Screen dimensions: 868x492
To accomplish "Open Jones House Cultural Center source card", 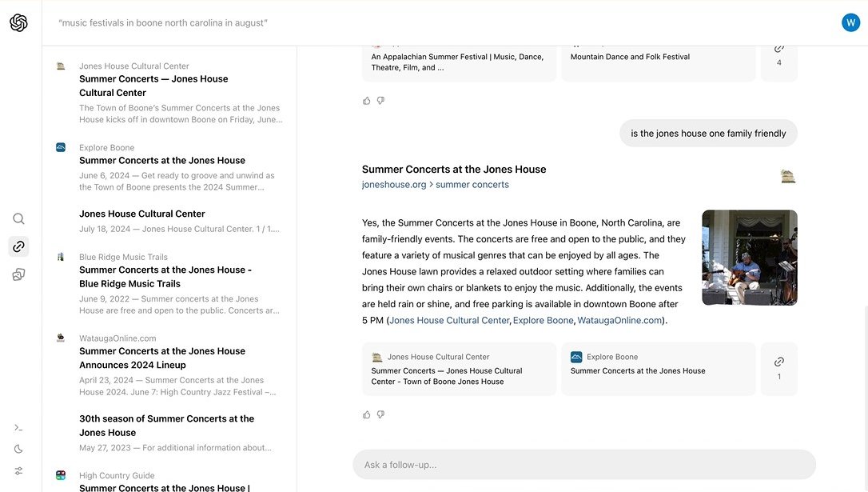I will click(459, 369).
